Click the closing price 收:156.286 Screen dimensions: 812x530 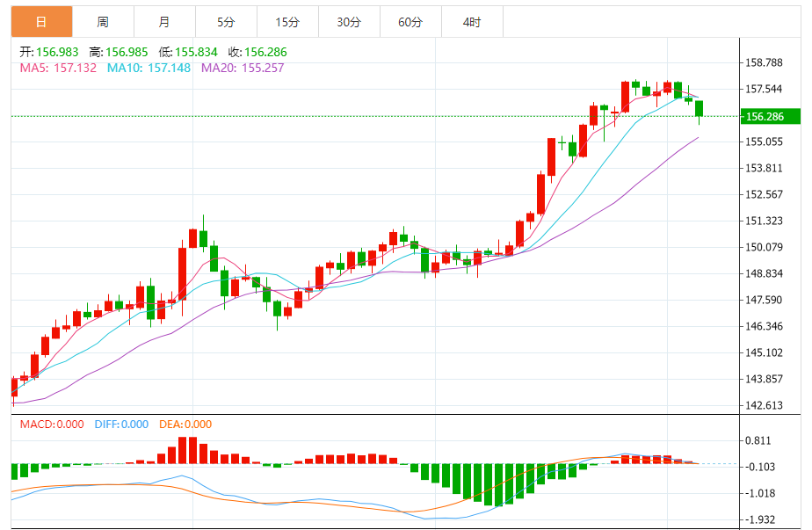click(x=257, y=52)
